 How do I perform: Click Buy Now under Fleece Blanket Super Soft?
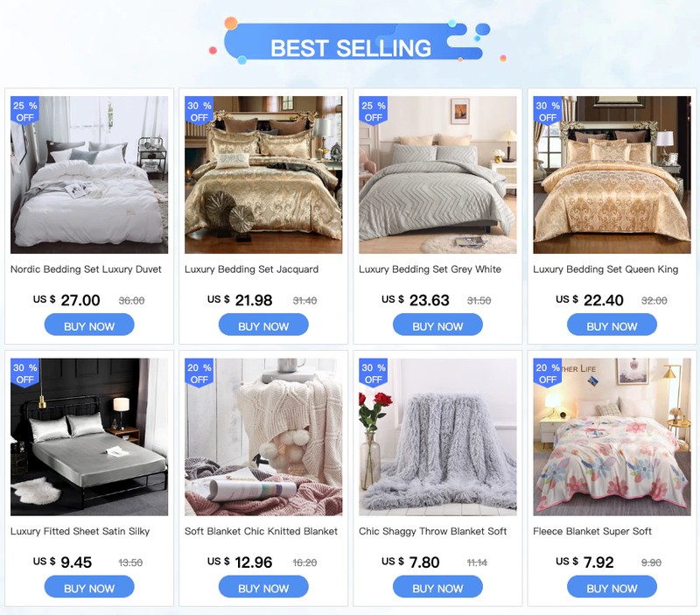tap(612, 587)
